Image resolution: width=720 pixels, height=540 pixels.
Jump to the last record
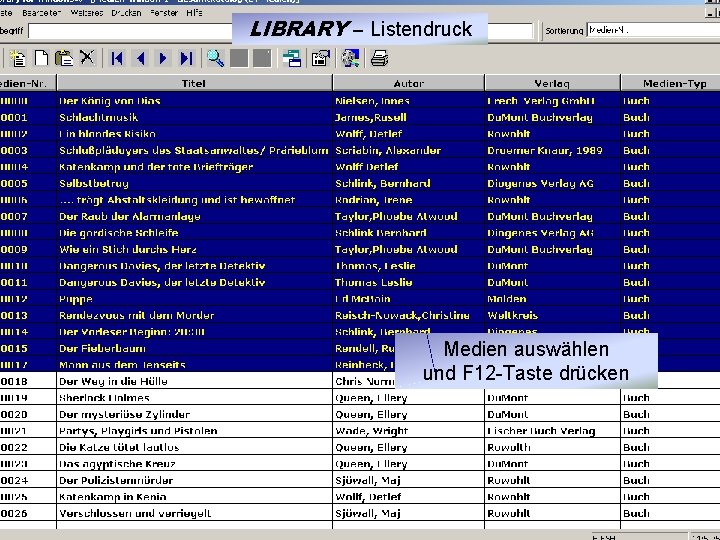(x=186, y=58)
